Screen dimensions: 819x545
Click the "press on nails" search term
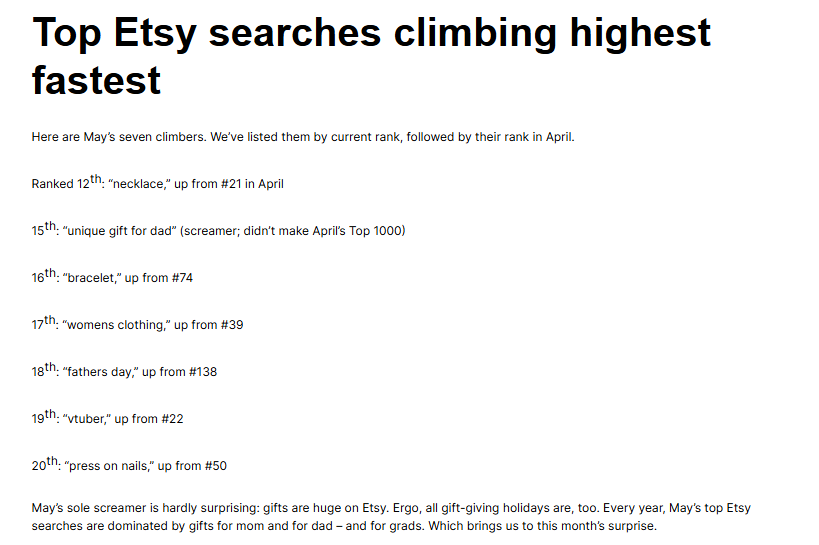pos(108,466)
